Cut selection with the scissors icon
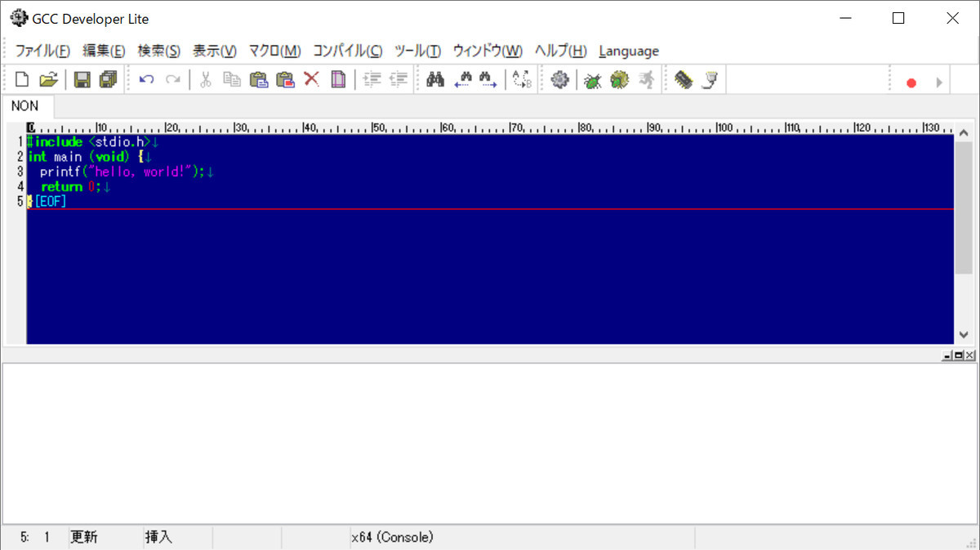 coord(206,80)
